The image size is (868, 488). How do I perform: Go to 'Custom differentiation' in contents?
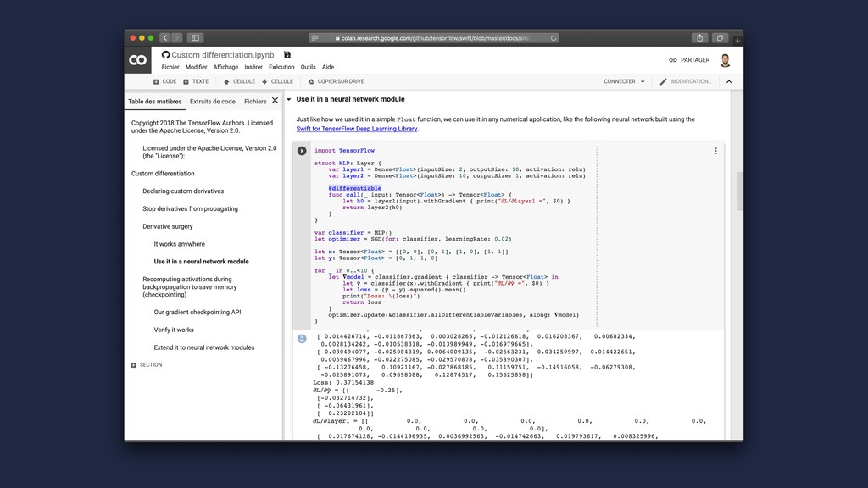coord(163,173)
